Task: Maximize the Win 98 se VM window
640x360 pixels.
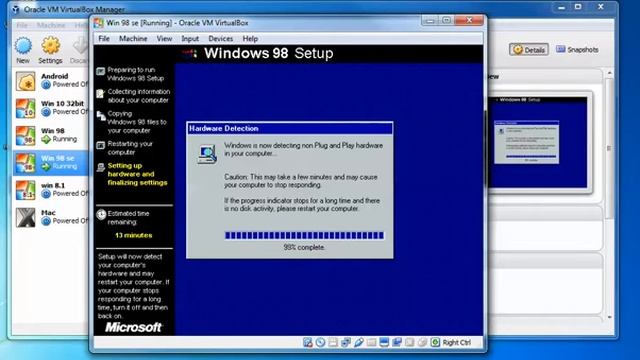Action: (x=446, y=20)
